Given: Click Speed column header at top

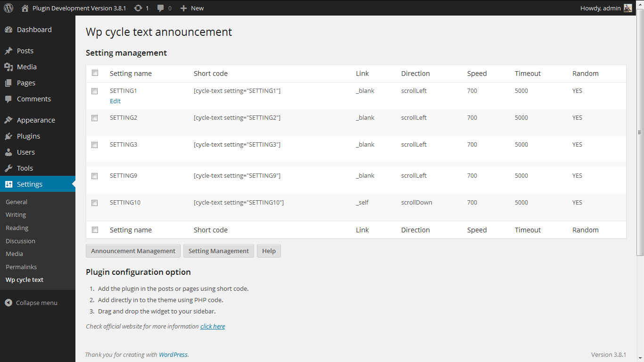Looking at the screenshot, I should tap(477, 74).
